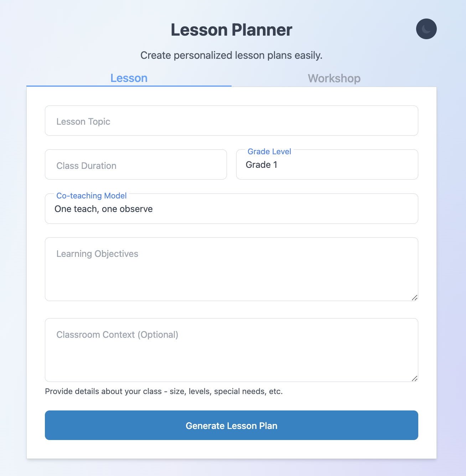Select the Lesson tab
The image size is (466, 476).
(129, 78)
